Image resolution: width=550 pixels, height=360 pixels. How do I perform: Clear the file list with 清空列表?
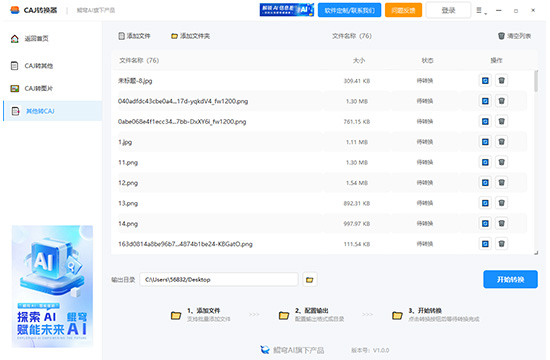pos(515,36)
